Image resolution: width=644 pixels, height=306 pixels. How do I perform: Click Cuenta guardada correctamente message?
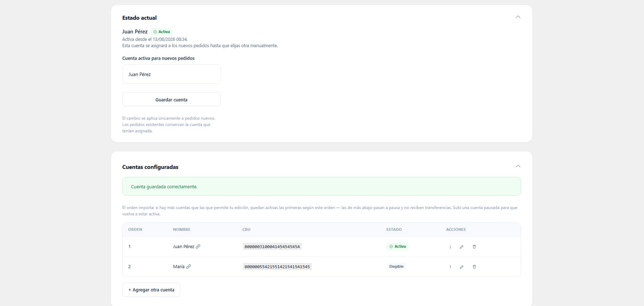click(x=164, y=187)
